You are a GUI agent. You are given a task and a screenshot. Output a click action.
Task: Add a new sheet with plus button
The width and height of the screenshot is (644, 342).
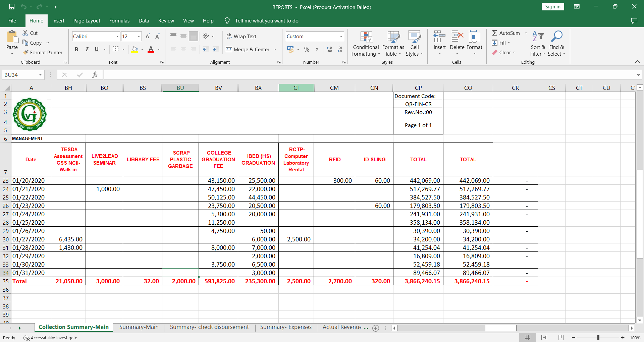(376, 328)
